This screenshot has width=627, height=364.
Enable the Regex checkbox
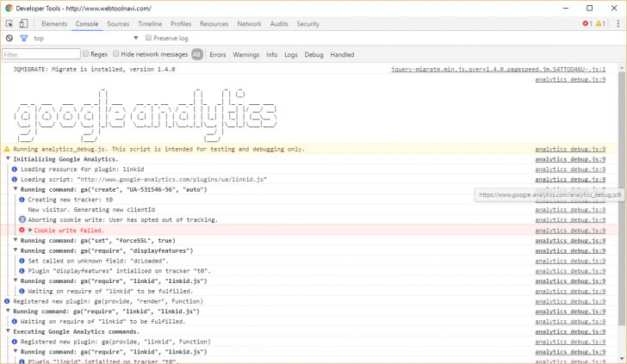tap(85, 53)
